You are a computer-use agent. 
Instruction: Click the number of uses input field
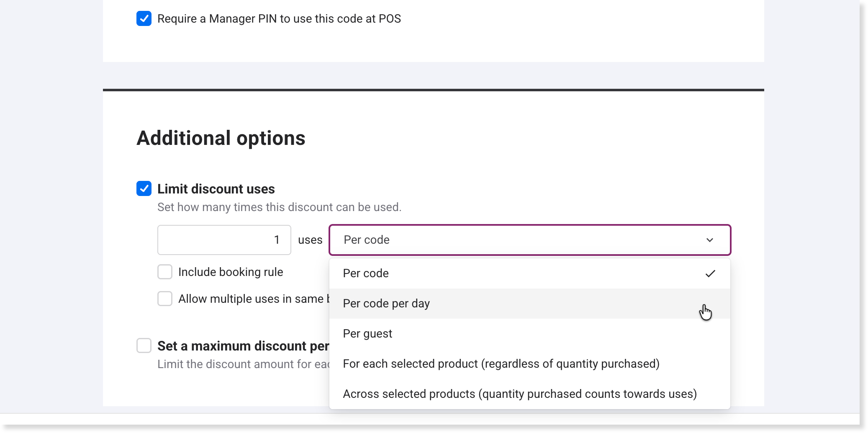224,240
